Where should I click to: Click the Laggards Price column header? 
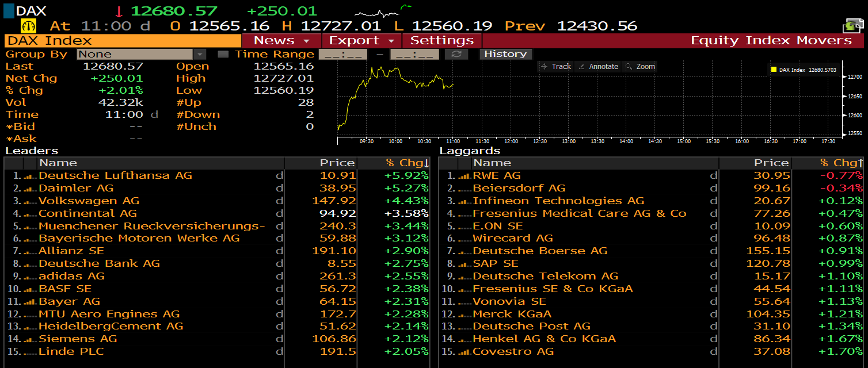click(755, 163)
